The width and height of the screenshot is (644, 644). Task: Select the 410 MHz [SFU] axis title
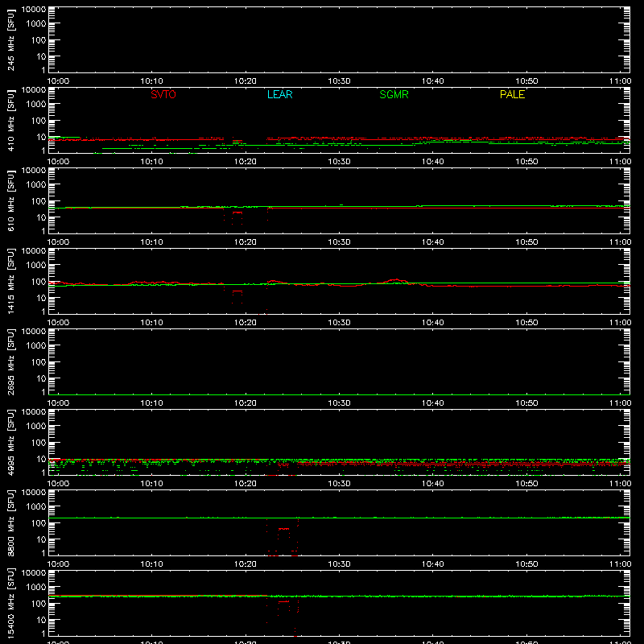point(11,120)
